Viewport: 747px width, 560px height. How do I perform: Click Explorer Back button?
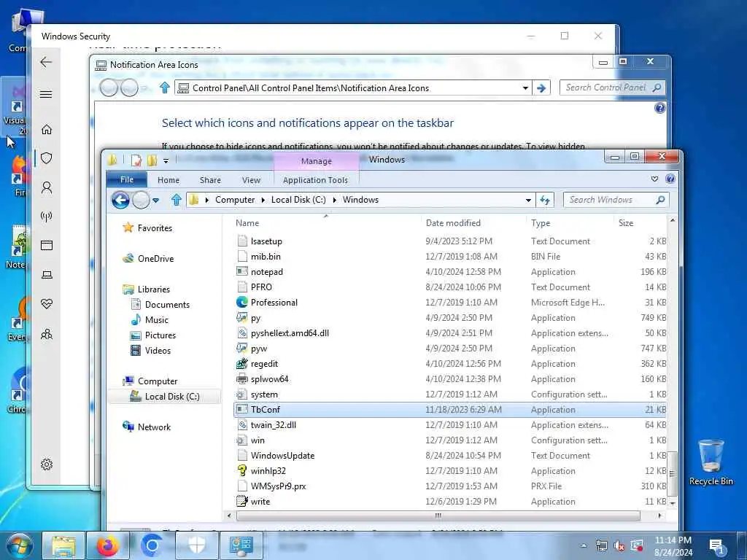pyautogui.click(x=120, y=200)
